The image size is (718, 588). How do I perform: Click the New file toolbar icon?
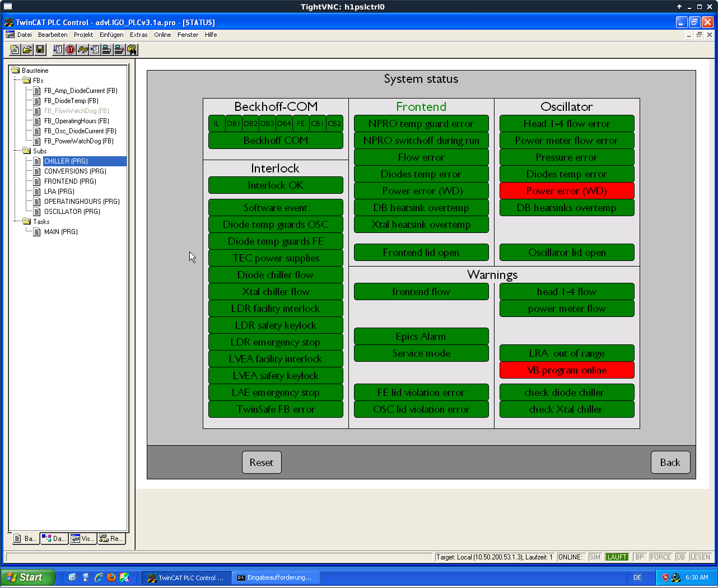click(x=15, y=50)
